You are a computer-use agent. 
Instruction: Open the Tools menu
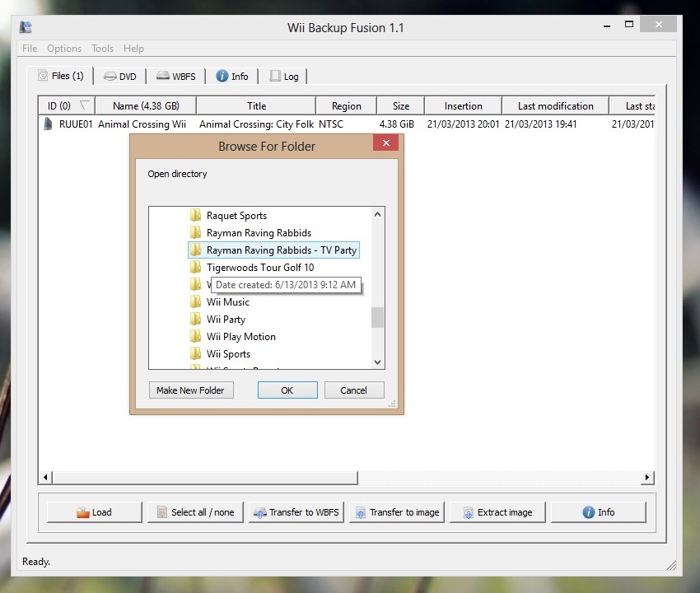(x=102, y=49)
